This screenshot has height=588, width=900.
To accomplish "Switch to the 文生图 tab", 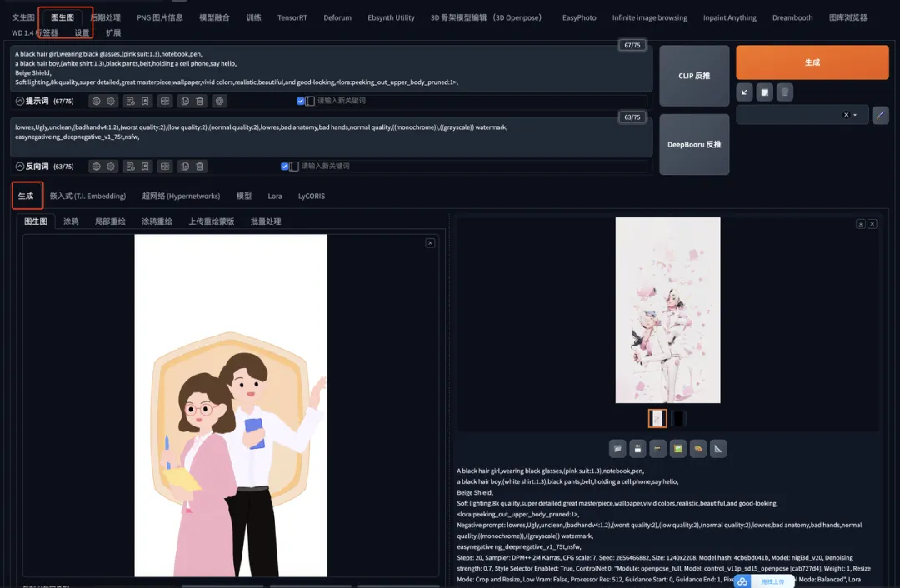I will (22, 17).
